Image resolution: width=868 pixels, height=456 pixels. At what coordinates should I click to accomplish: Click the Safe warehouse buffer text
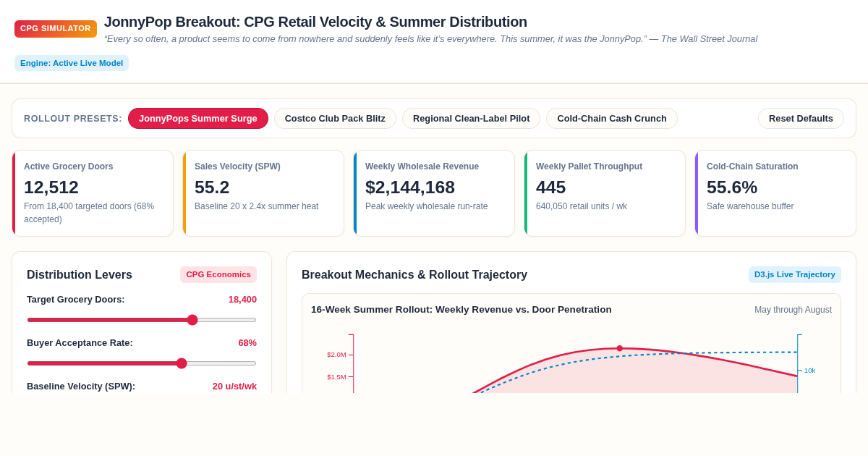750,206
